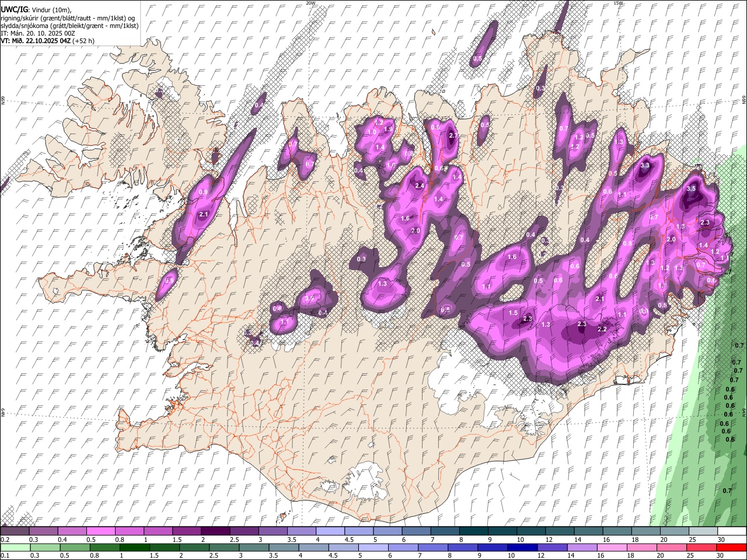Pick lower rain legend swatch labeled 6
Screen dimensions: 747x560
pyautogui.click(x=403, y=547)
